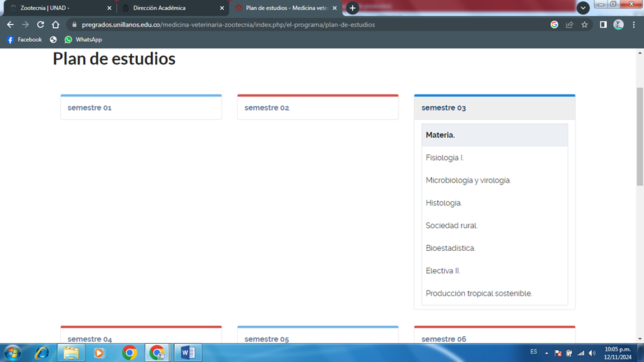Open the WhatsApp bookmark

[83, 40]
